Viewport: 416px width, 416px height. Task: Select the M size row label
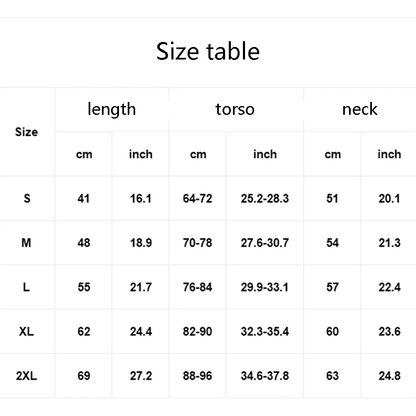(x=26, y=243)
